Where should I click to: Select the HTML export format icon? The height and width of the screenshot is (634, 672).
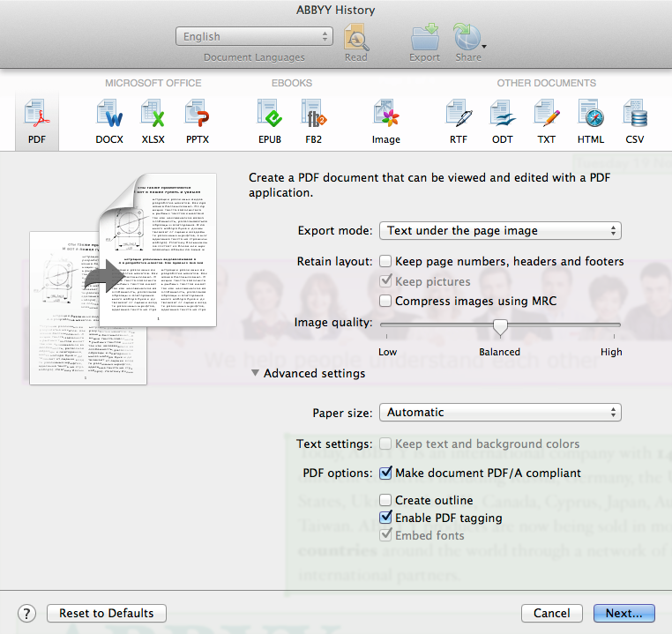(590, 122)
